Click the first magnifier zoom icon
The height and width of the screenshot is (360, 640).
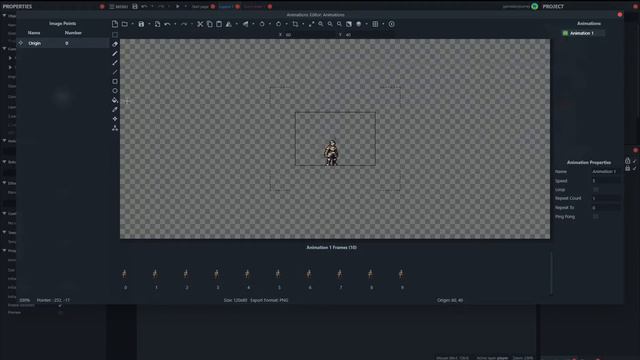[321, 24]
